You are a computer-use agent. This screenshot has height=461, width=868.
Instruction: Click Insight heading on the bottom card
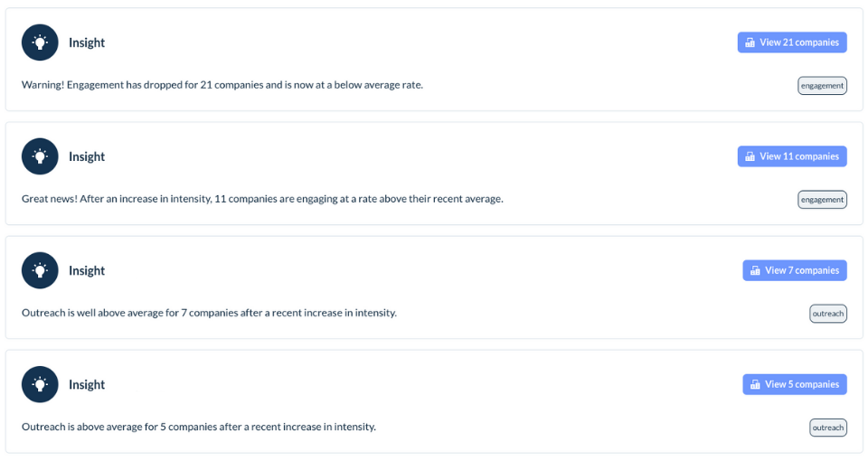tap(87, 385)
